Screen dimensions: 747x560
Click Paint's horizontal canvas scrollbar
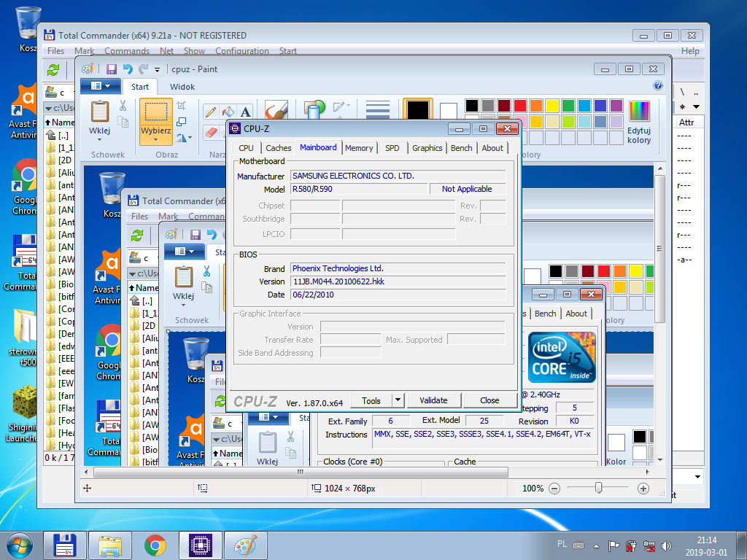301,472
